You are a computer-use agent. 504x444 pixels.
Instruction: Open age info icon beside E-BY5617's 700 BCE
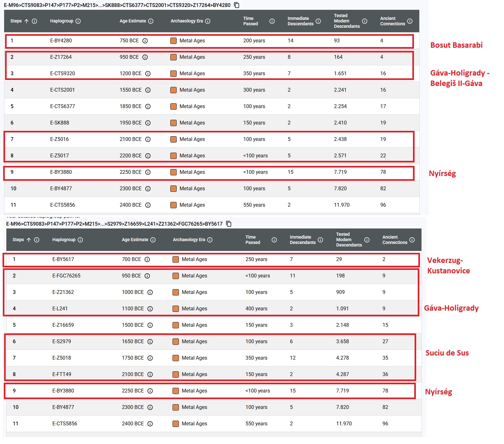pos(147,259)
